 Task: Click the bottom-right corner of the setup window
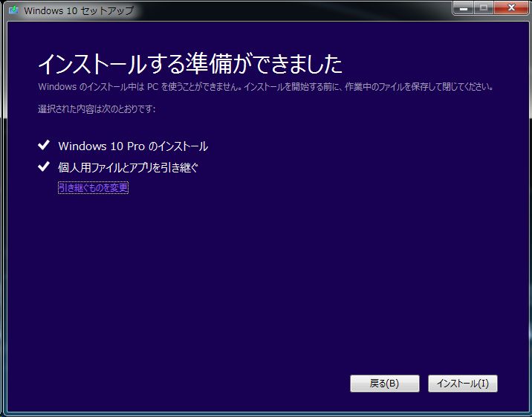(x=529, y=414)
